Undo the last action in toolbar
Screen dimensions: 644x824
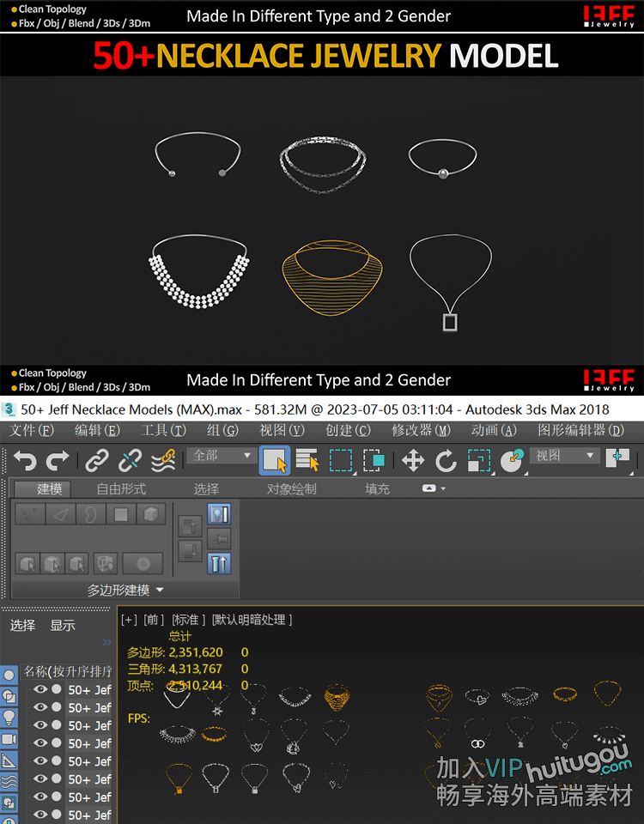(x=25, y=461)
